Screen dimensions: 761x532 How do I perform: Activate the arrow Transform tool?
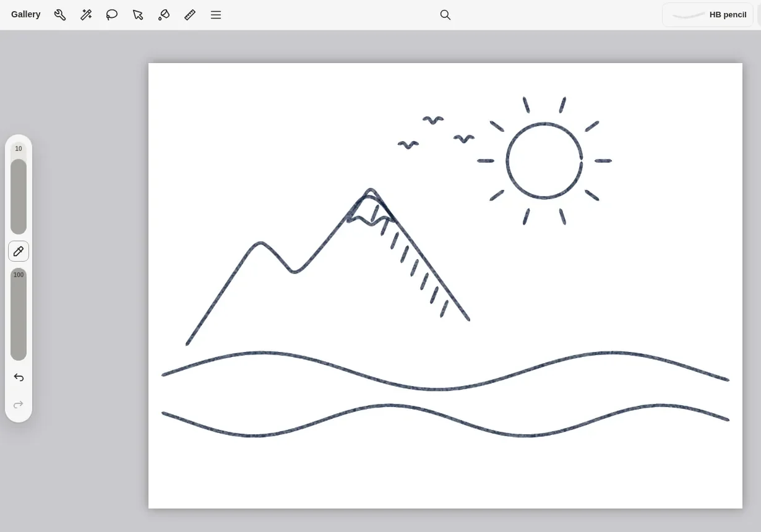138,15
